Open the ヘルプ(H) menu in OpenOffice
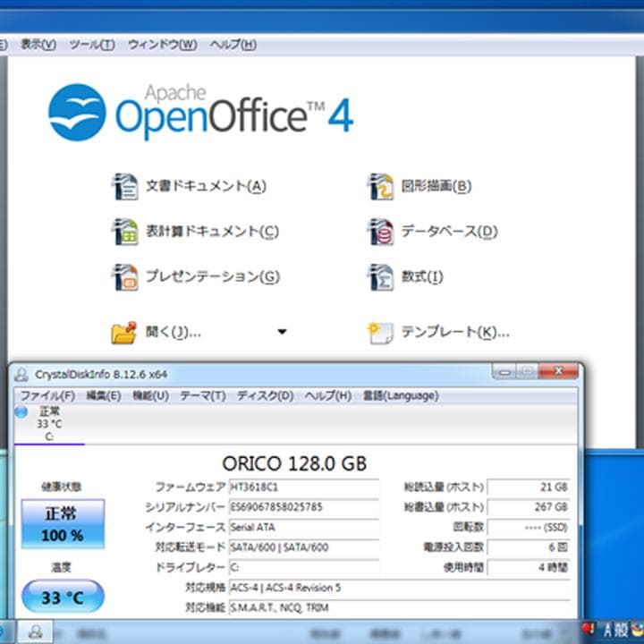 [x=233, y=44]
